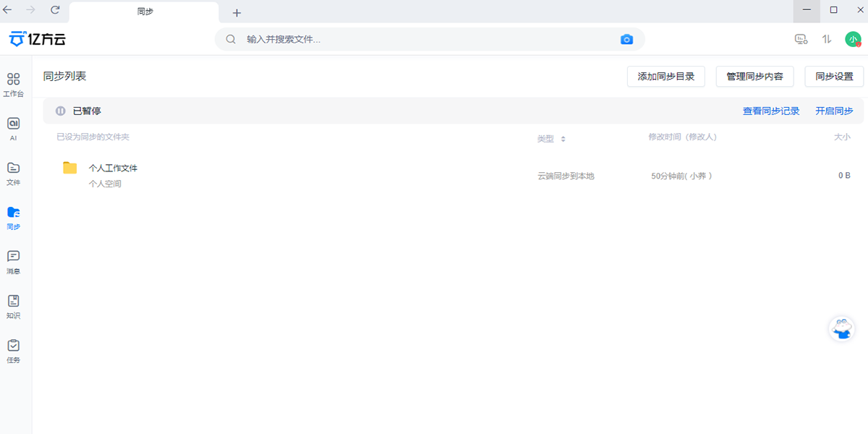Viewport: 868px width, 434px height.
Task: Click the magnifier search icon
Action: (231, 39)
